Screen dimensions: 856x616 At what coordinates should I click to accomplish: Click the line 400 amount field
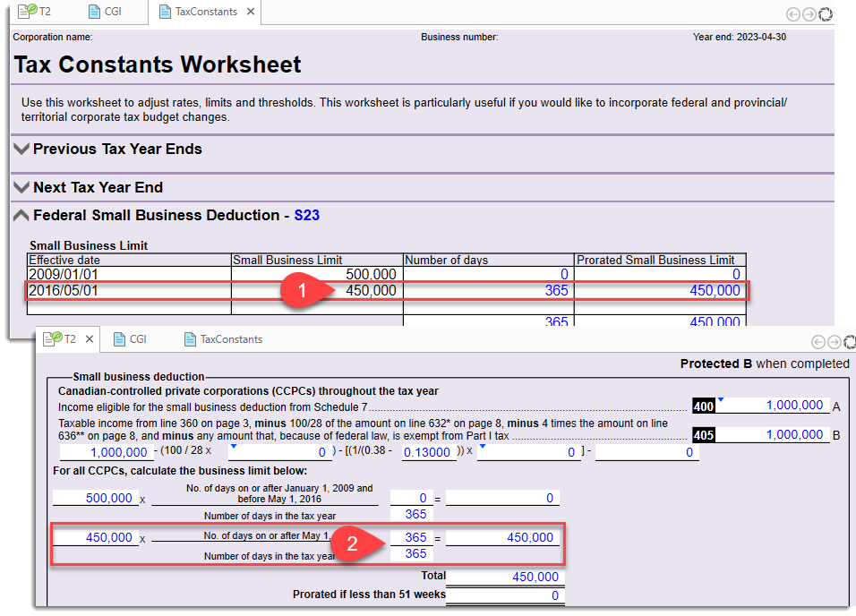(x=772, y=406)
